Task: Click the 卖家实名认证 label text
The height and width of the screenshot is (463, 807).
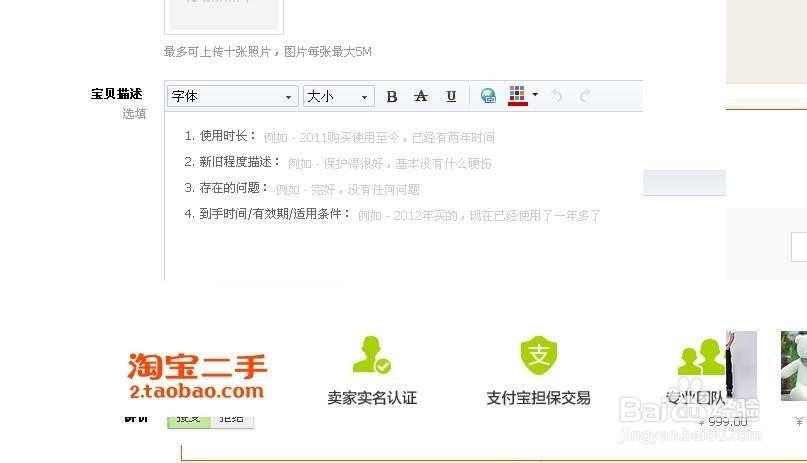Action: (372, 398)
